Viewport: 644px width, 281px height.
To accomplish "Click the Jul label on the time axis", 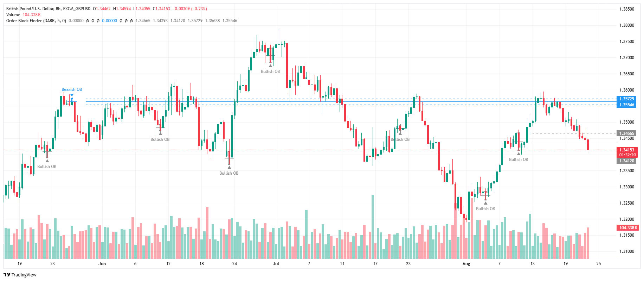I will click(276, 264).
